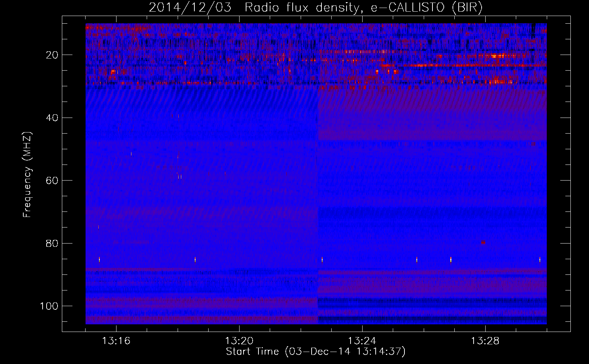Click the "13:16" time axis label
The height and width of the screenshot is (364, 589).
point(116,341)
